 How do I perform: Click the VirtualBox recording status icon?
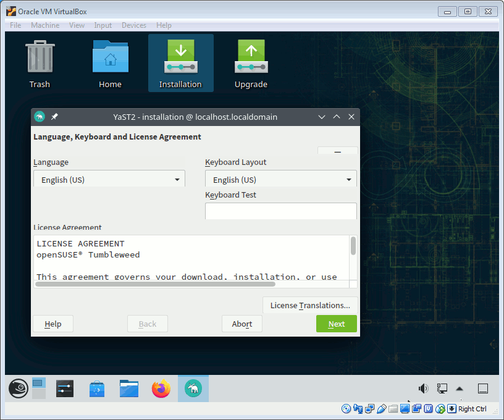coord(416,409)
